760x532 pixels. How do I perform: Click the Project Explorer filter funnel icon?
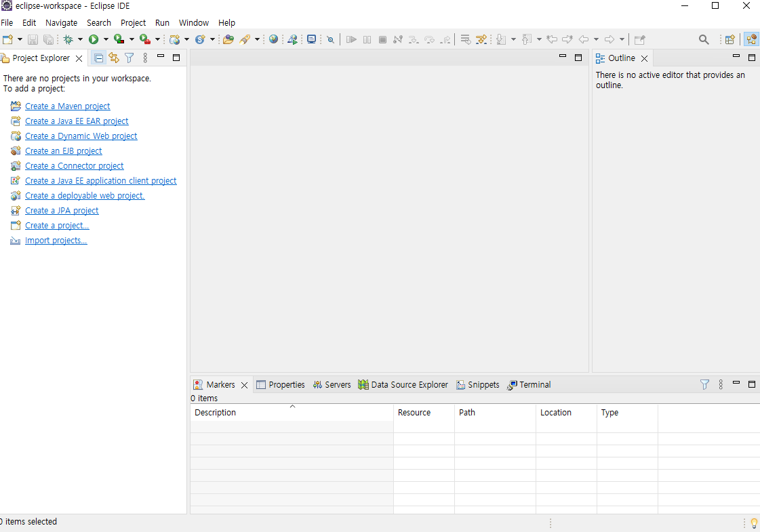click(x=129, y=58)
